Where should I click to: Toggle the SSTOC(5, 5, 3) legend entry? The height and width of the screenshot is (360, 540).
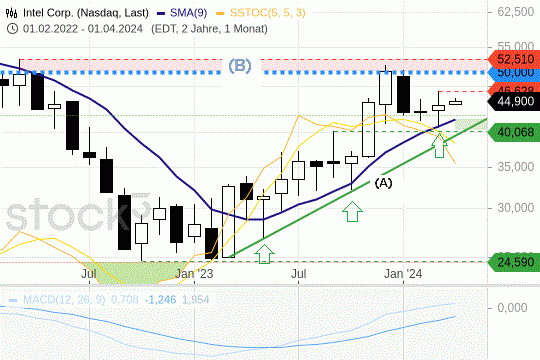point(261,13)
